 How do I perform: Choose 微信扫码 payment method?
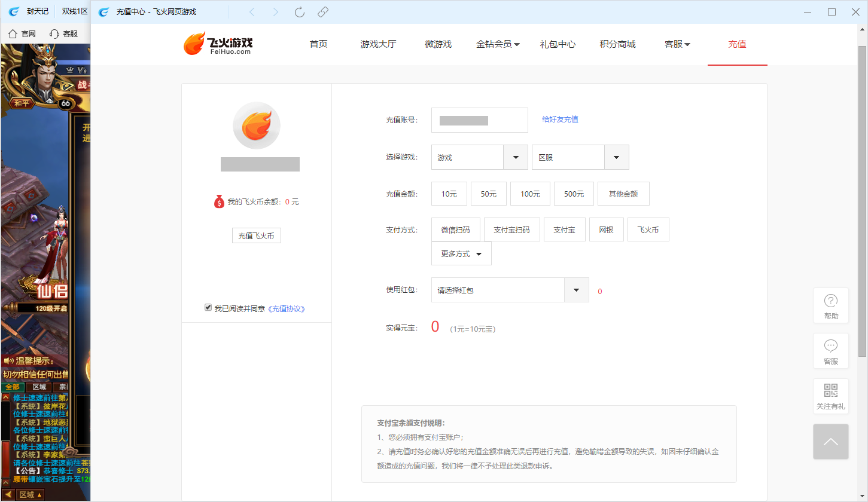[x=455, y=230]
